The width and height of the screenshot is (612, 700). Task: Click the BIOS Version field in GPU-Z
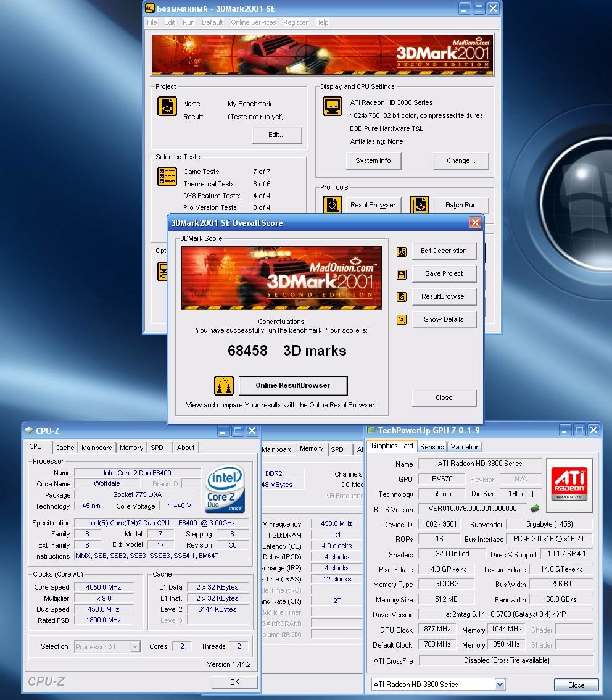tap(473, 509)
